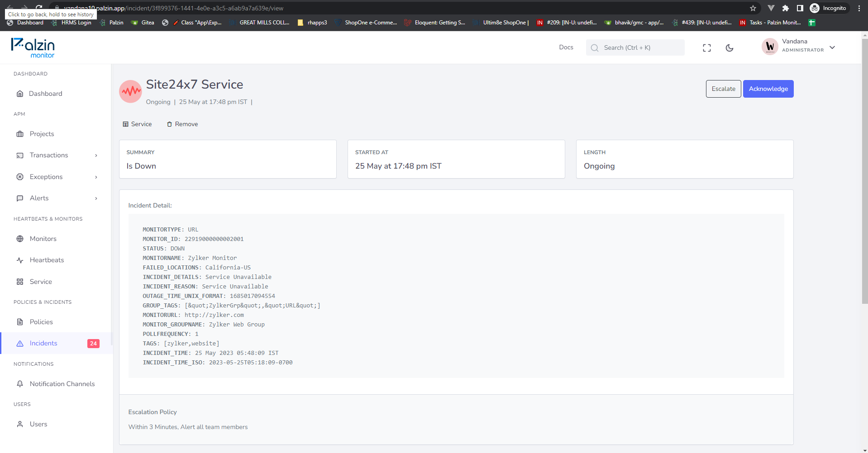Click the Service grid icon in sidebar
Viewport: 868px width, 453px height.
(x=20, y=282)
